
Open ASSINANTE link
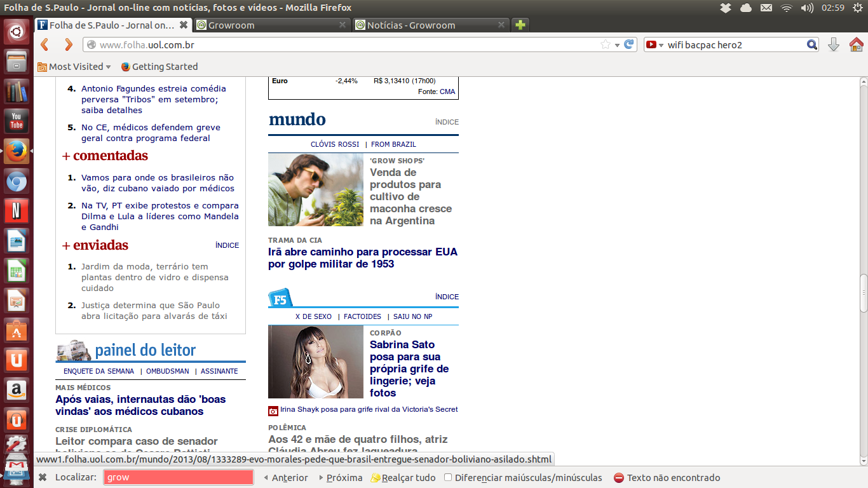pos(219,371)
